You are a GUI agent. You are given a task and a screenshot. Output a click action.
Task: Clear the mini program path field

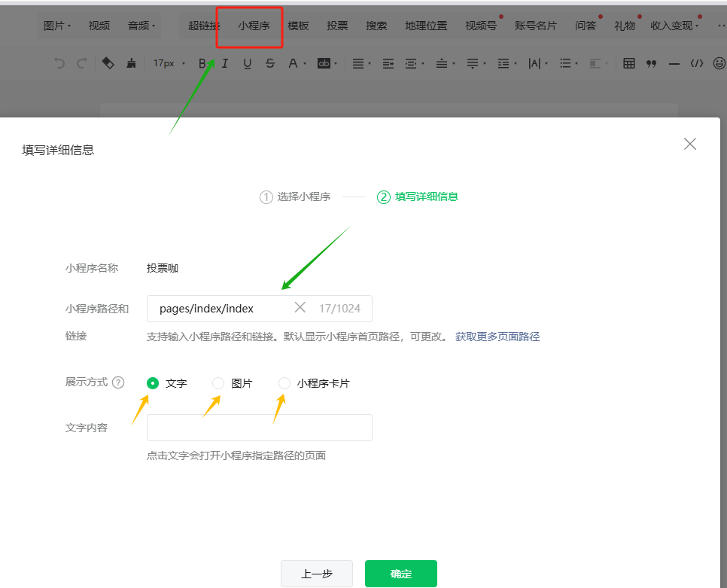click(x=300, y=307)
